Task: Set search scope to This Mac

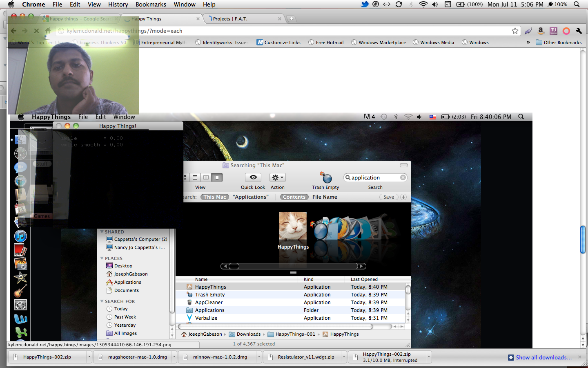Action: (x=215, y=197)
